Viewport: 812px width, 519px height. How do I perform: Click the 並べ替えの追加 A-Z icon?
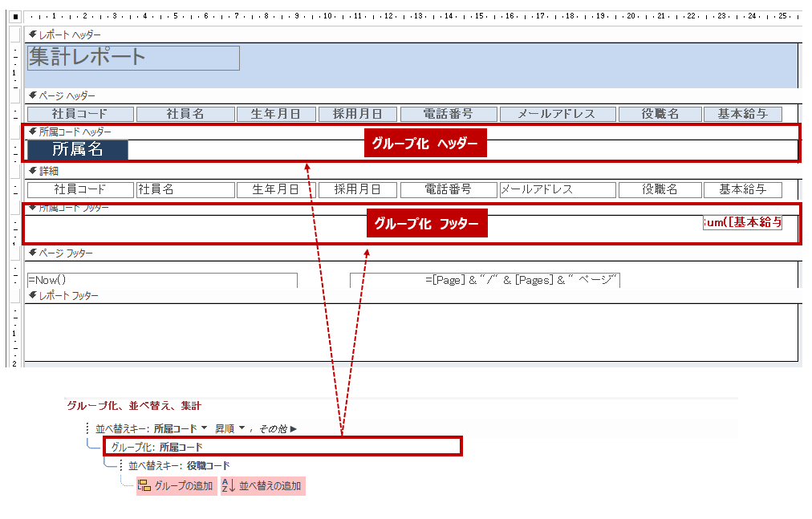click(x=229, y=485)
